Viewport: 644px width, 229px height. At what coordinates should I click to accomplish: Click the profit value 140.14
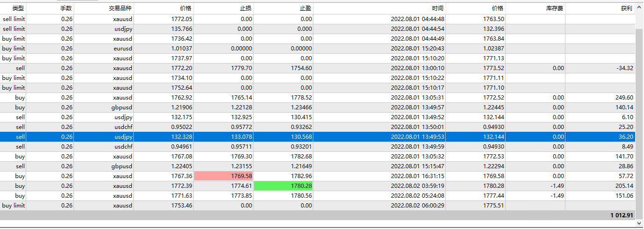tap(625, 107)
